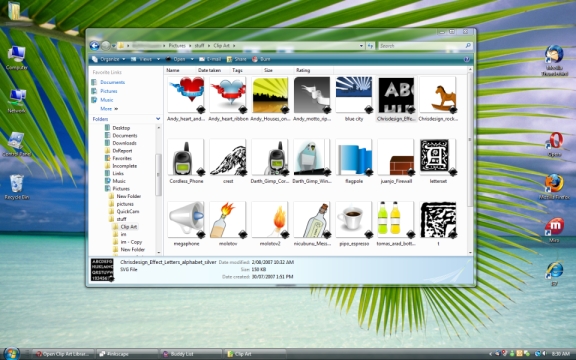The height and width of the screenshot is (360, 576).
Task: Open the Opera desktop shortcut
Action: pyautogui.click(x=554, y=144)
